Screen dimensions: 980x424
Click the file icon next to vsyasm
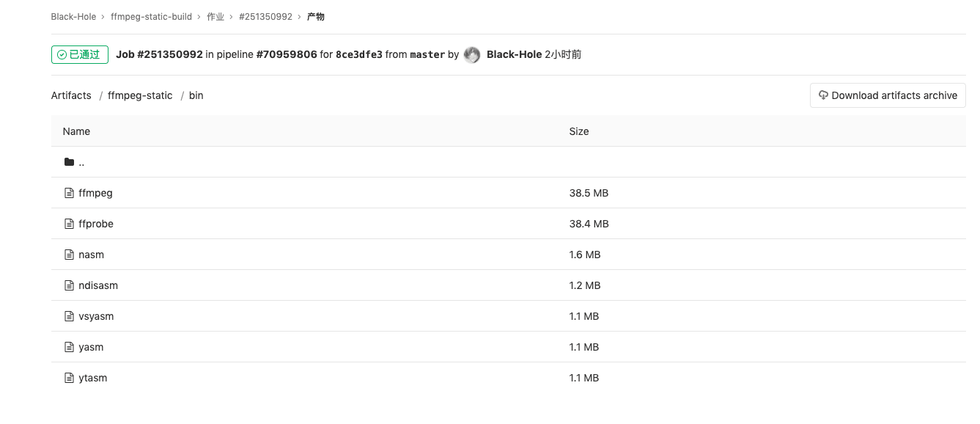pyautogui.click(x=70, y=316)
